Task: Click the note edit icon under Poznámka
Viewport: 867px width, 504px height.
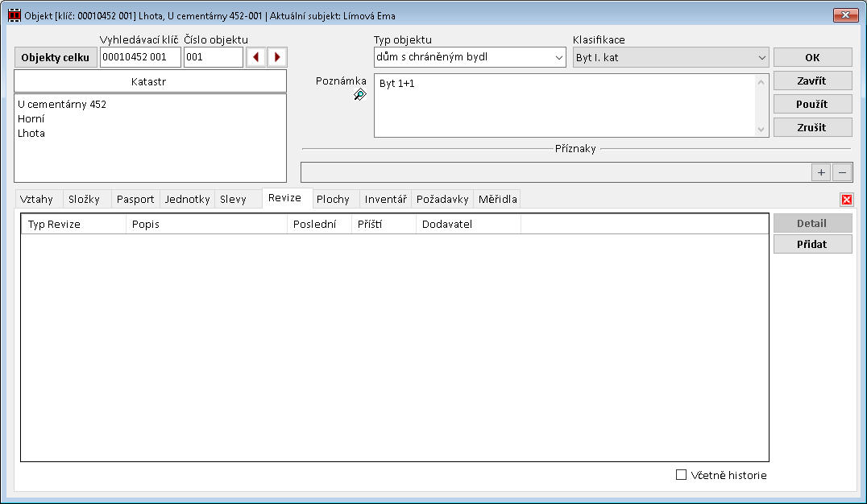Action: point(359,95)
